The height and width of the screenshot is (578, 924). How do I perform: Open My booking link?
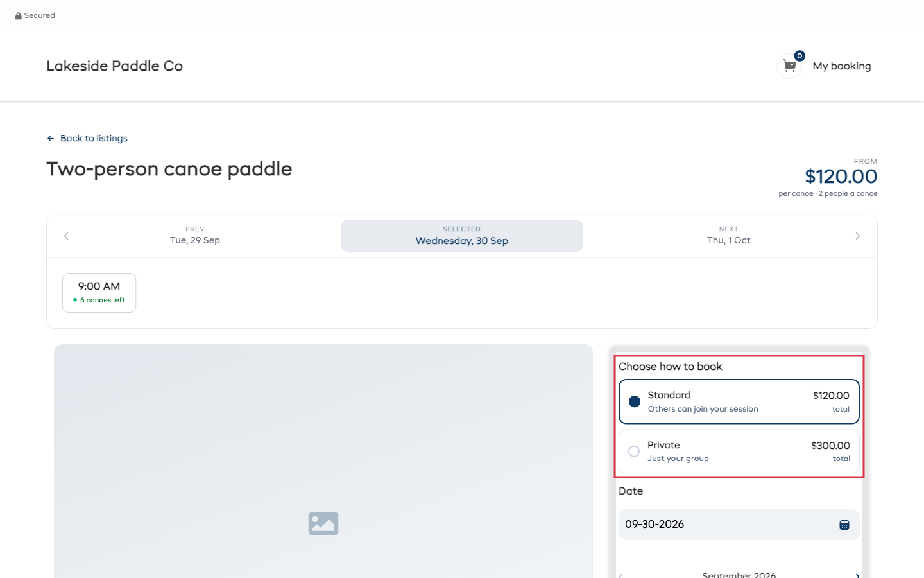pos(842,66)
